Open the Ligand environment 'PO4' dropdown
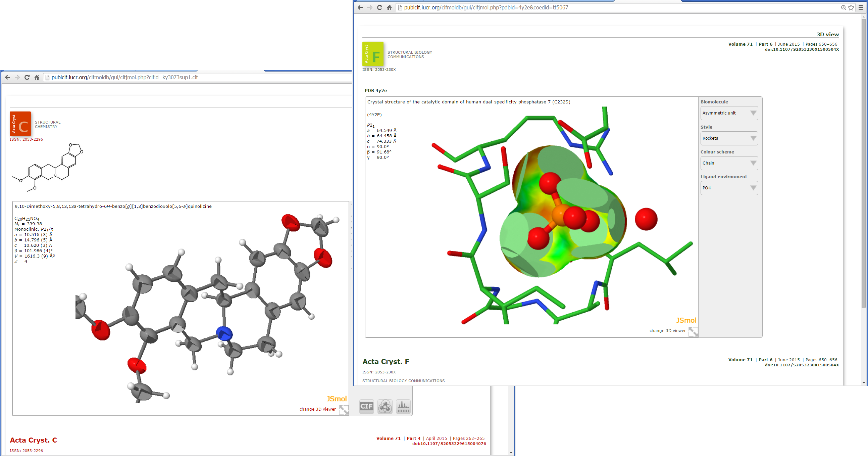This screenshot has height=456, width=868. [729, 188]
